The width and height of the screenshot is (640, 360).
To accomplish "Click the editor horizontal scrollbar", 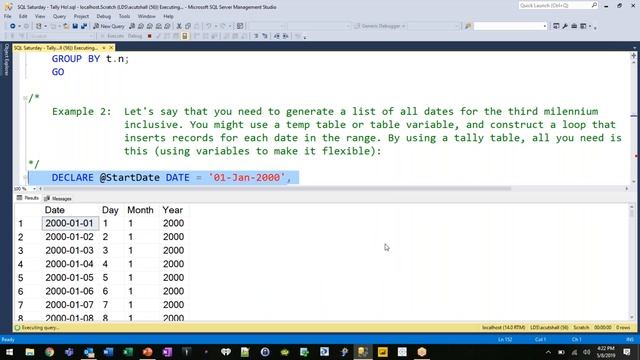I will tap(278, 189).
